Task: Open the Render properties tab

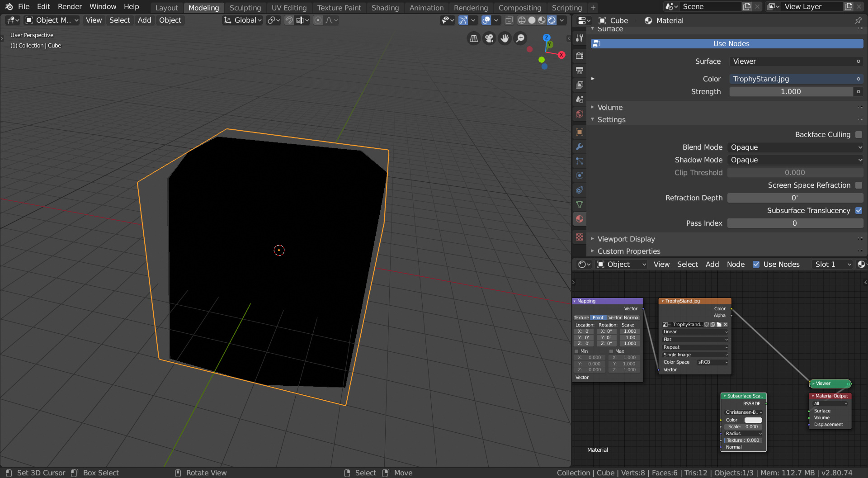Action: click(x=580, y=56)
